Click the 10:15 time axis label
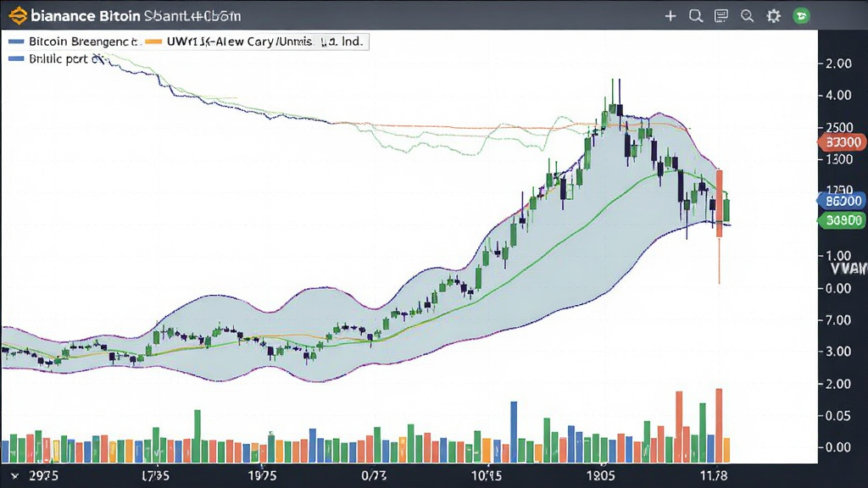This screenshot has width=868, height=488. (x=487, y=476)
